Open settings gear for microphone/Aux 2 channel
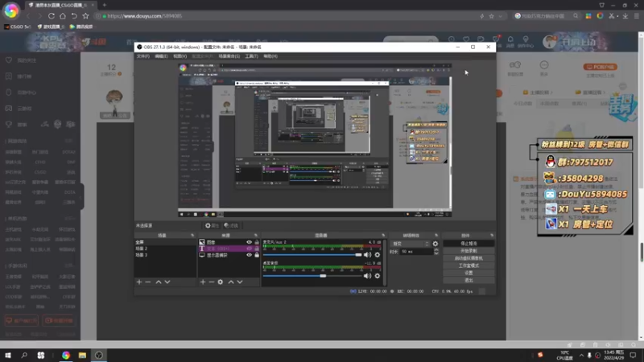This screenshot has width=644, height=362. click(378, 255)
